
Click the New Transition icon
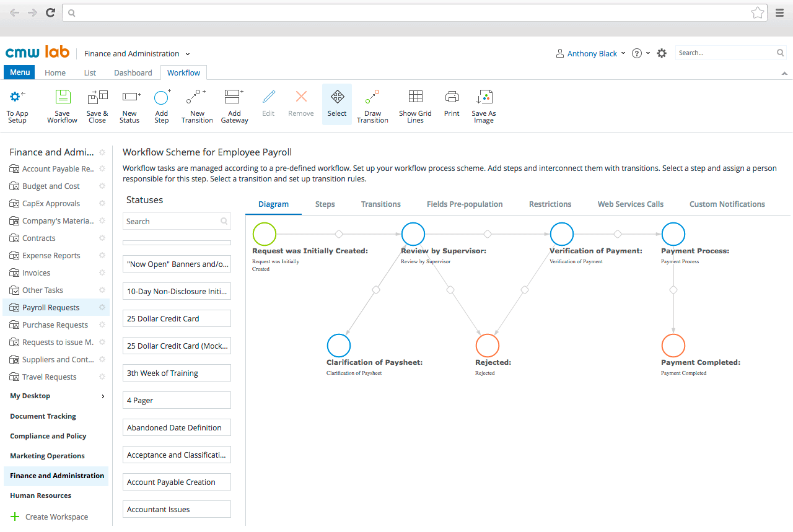pos(196,97)
